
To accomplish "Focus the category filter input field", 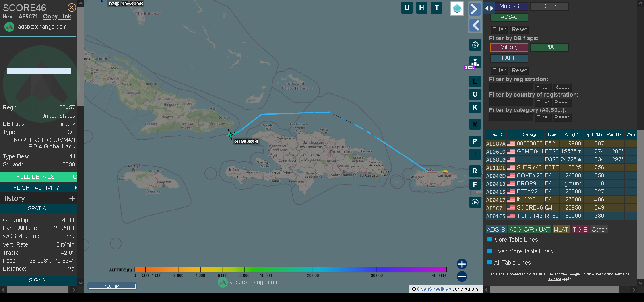I will pyautogui.click(x=511, y=117).
